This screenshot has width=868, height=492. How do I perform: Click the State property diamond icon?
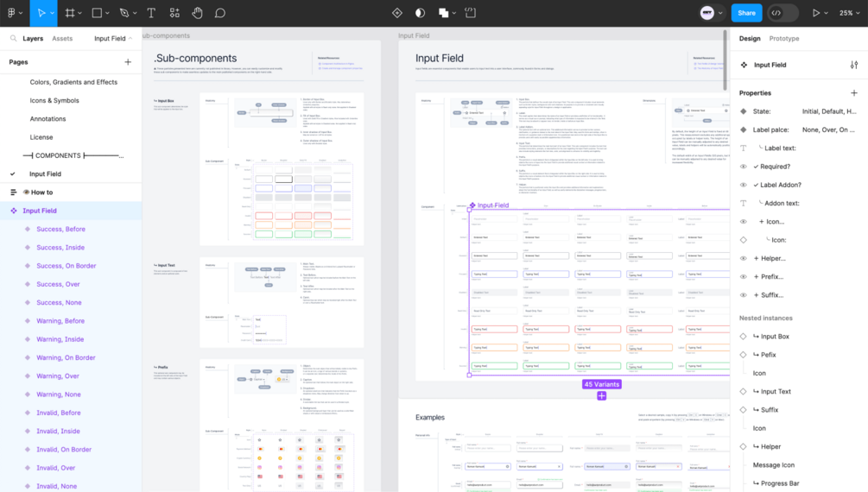pos(744,111)
